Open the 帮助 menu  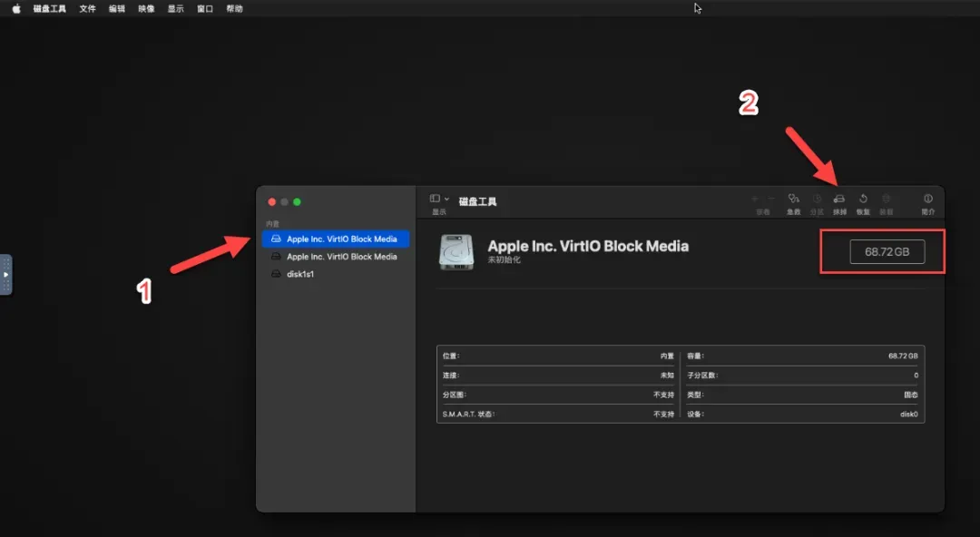click(x=234, y=9)
